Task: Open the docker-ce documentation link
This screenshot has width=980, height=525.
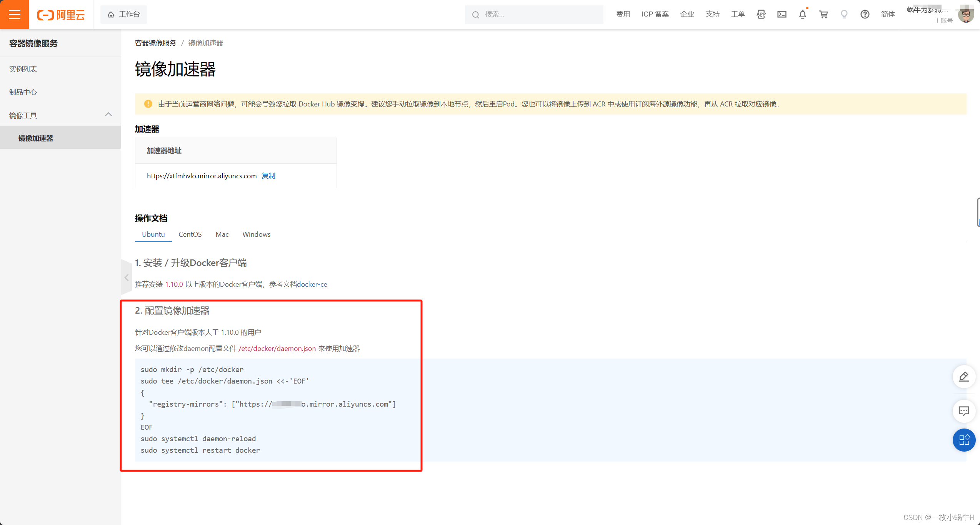Action: pyautogui.click(x=312, y=284)
